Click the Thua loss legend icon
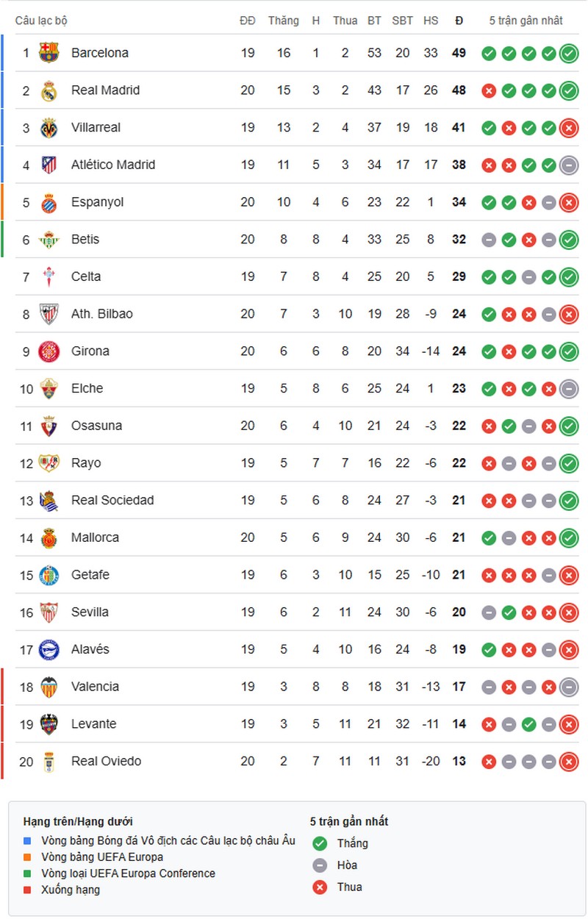The height and width of the screenshot is (919, 588). tap(319, 887)
